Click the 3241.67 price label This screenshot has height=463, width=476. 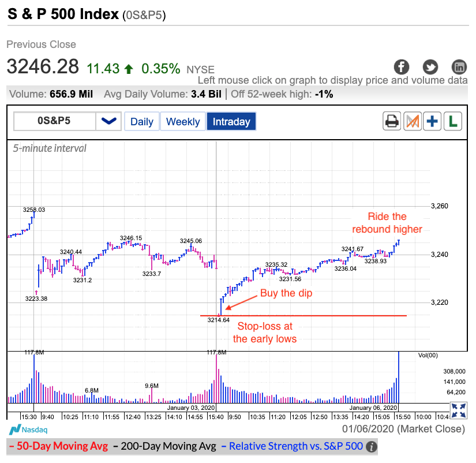[353, 249]
